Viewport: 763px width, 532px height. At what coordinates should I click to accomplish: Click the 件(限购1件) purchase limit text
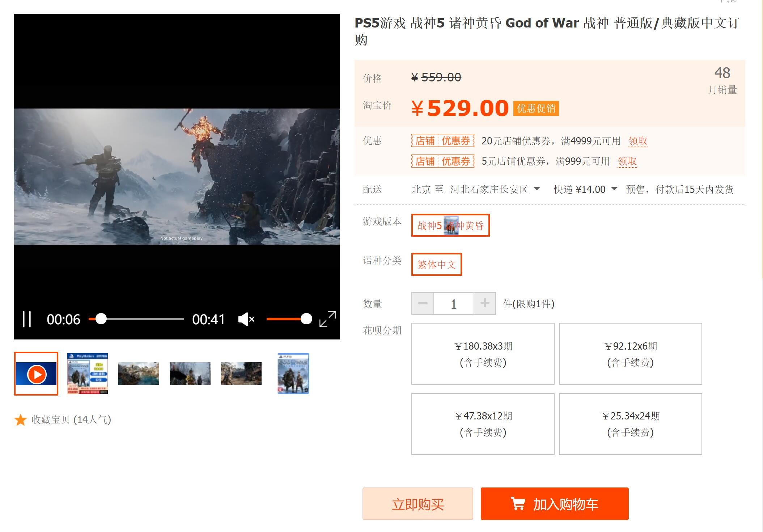(529, 304)
